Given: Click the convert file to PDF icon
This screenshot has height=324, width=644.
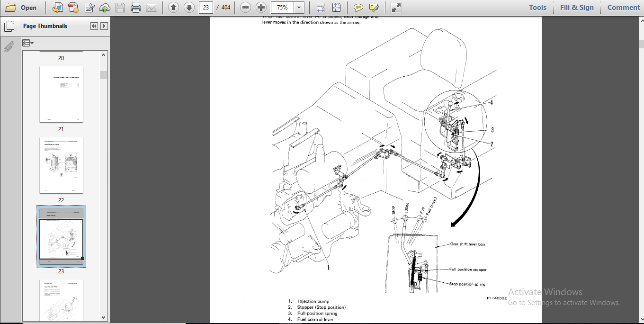Looking at the screenshot, I should coord(57,8).
